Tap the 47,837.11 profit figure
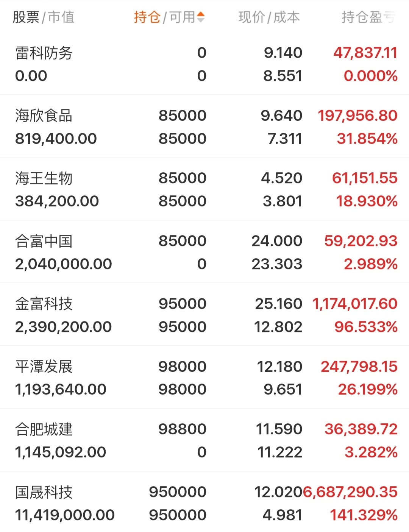 [365, 53]
